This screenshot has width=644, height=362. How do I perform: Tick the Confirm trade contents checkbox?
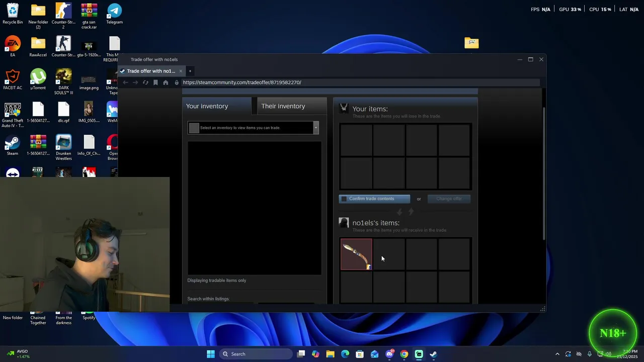click(344, 199)
